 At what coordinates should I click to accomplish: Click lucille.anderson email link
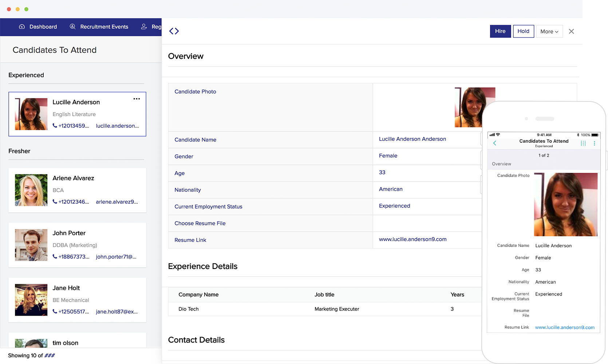[x=117, y=126]
